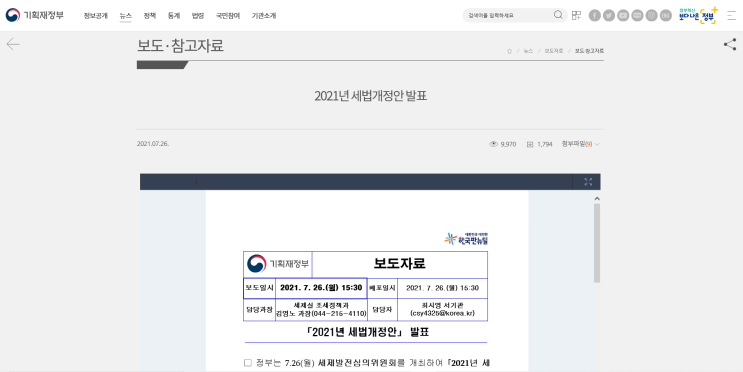Click the 기획재정부 emblem inside the document
Image resolution: width=743 pixels, height=372 pixels.
click(256, 264)
